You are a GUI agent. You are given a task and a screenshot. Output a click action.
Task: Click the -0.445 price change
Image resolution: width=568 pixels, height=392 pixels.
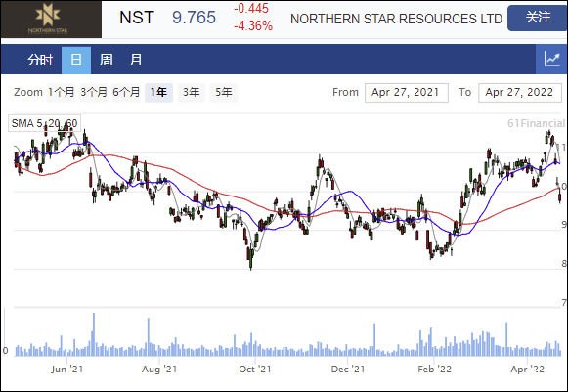click(251, 9)
